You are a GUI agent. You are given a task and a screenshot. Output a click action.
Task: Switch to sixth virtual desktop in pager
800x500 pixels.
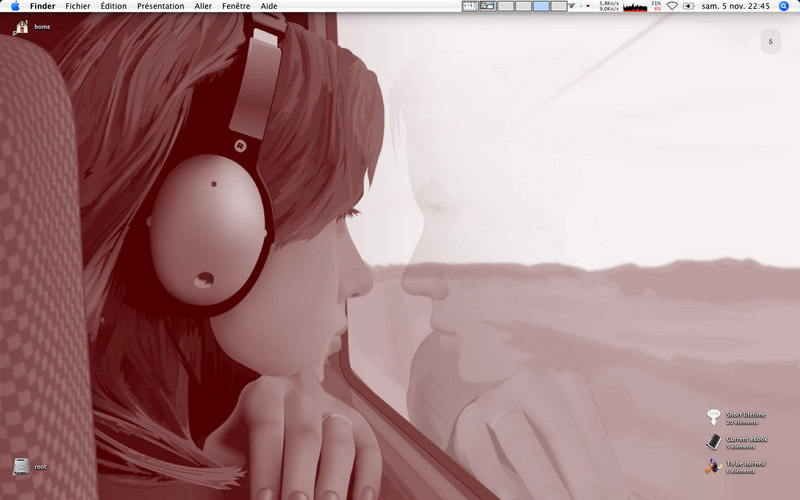click(x=559, y=6)
